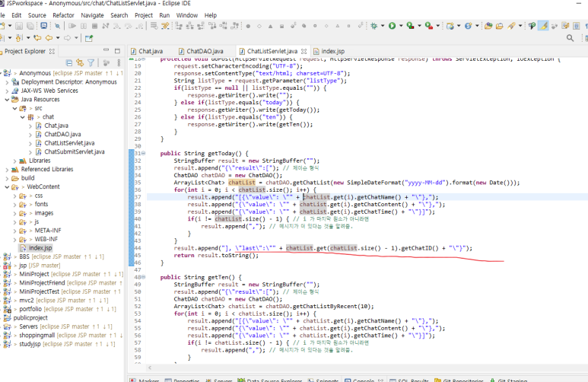Toggle the Mark Occurrences highlighter icon
This screenshot has width=588, height=382.
(543, 26)
